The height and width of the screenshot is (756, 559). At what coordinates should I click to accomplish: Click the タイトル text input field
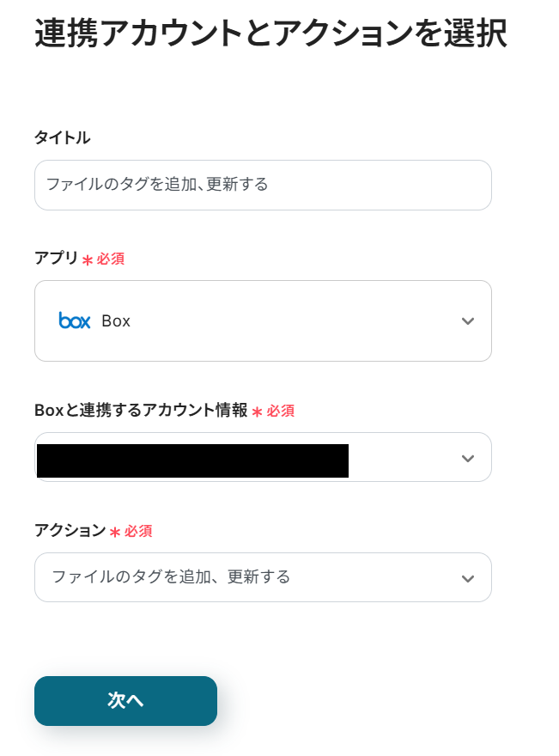pyautogui.click(x=262, y=185)
